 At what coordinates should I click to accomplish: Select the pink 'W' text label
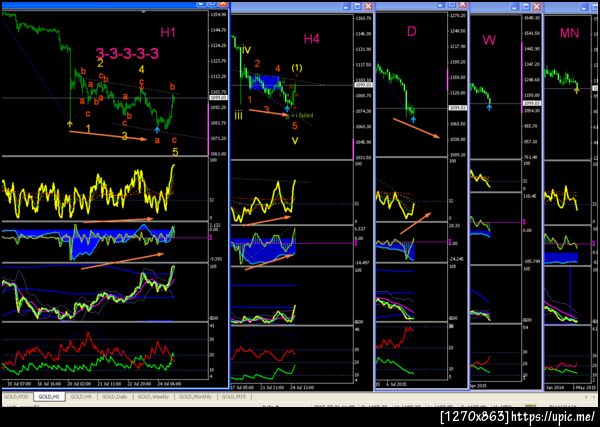point(489,40)
